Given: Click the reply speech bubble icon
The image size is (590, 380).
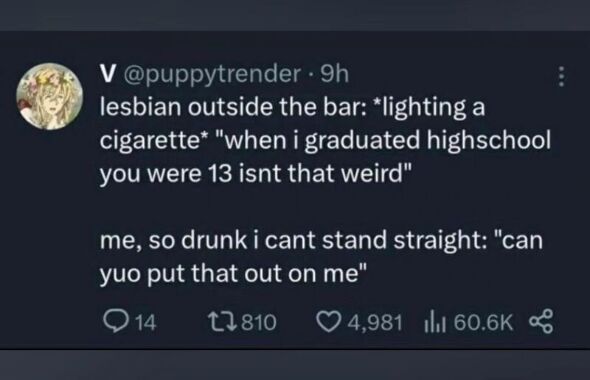Looking at the screenshot, I should (115, 322).
